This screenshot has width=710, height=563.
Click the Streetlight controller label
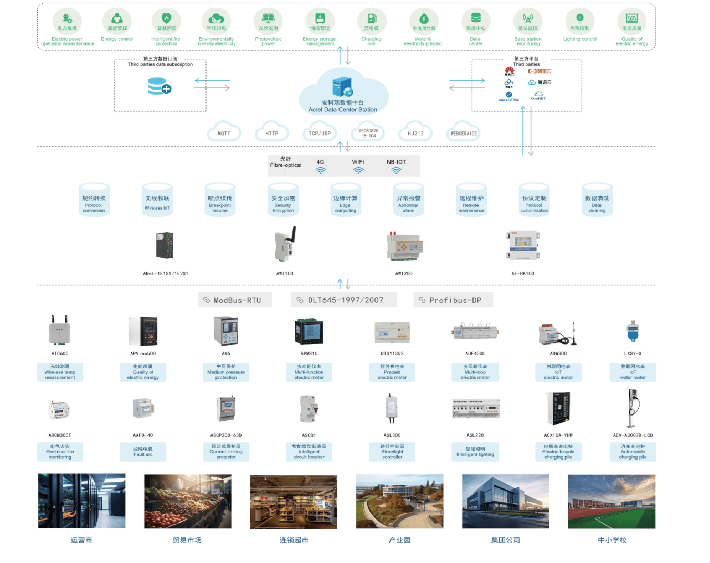click(x=392, y=452)
